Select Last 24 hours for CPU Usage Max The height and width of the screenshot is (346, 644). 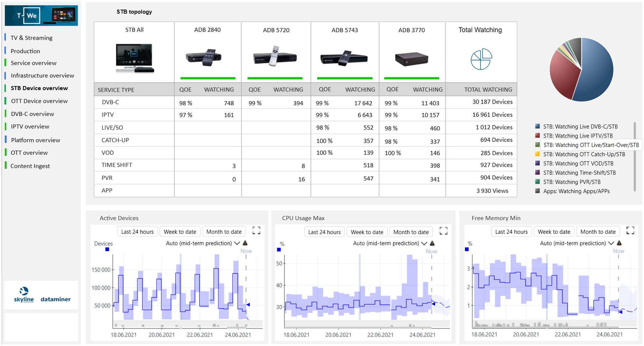pos(325,232)
